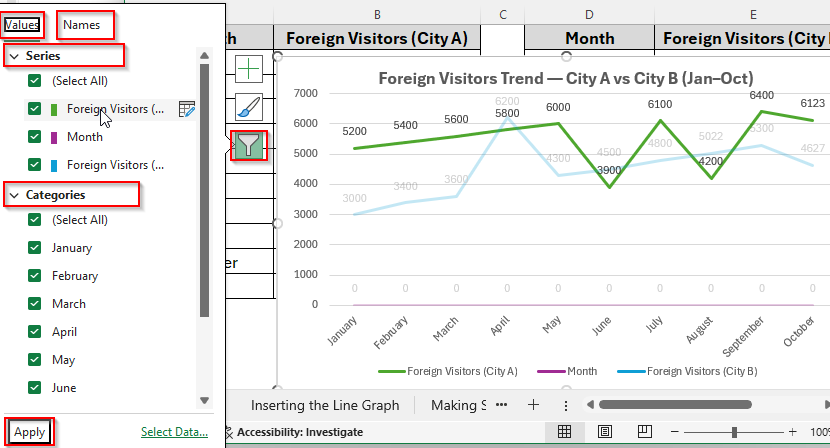Click the 7000 vertical axis label

[305, 93]
